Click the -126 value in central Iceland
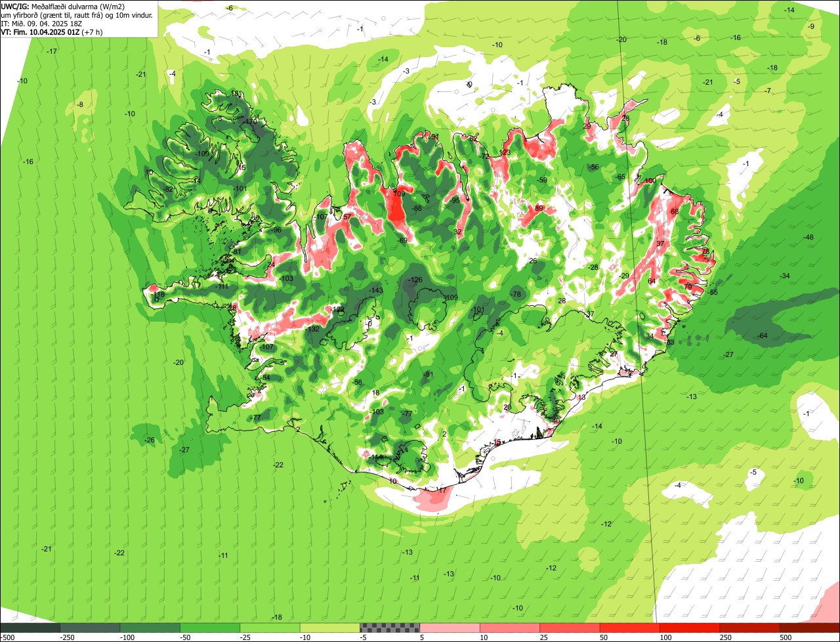 click(415, 280)
